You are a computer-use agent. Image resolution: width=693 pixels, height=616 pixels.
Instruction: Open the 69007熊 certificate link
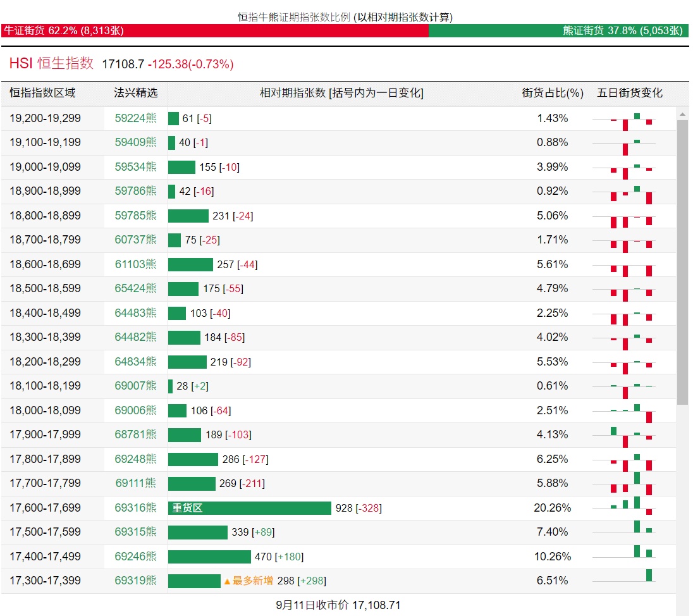135,386
